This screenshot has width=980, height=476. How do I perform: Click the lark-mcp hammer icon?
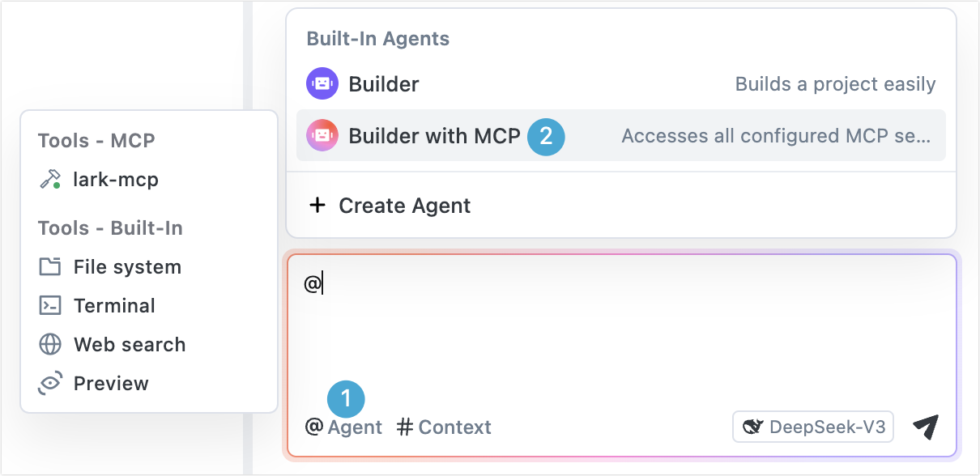[x=50, y=180]
